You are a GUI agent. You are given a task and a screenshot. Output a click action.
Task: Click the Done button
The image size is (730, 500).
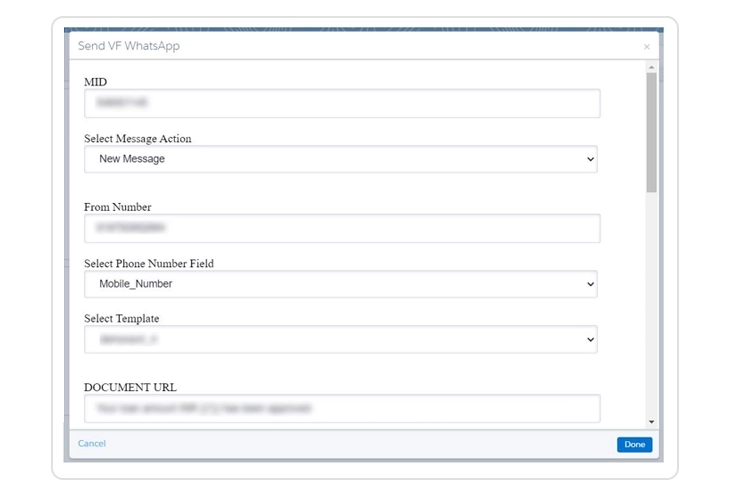pos(634,444)
